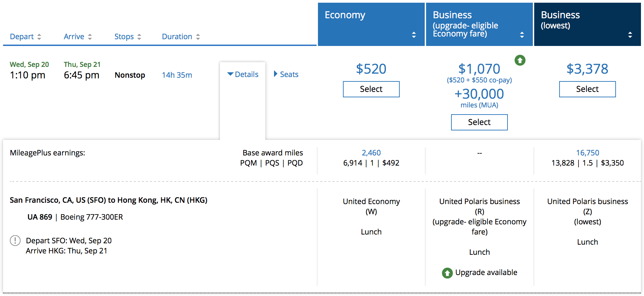Collapse the flight Details panel
The image size is (644, 296).
coord(243,74)
